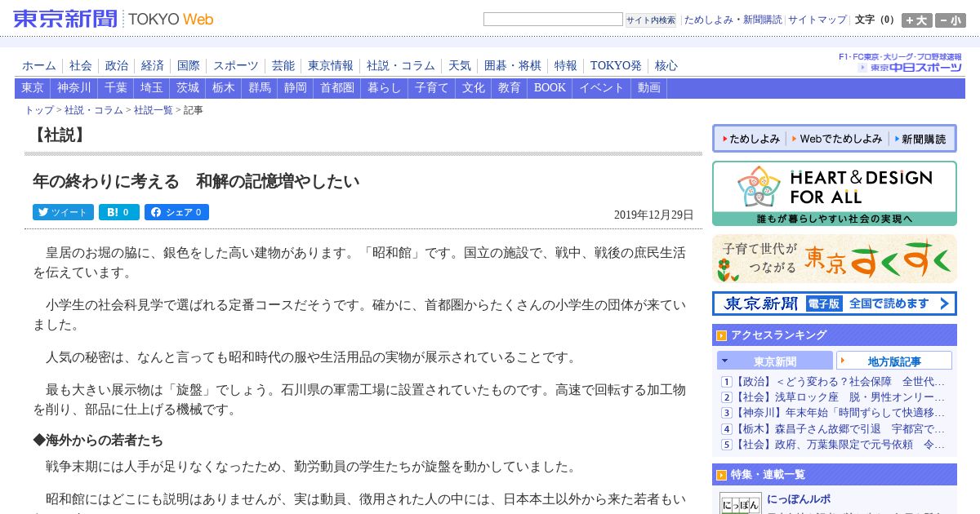
Task: Click the sidebar ためしよみ button
Action: [750, 139]
